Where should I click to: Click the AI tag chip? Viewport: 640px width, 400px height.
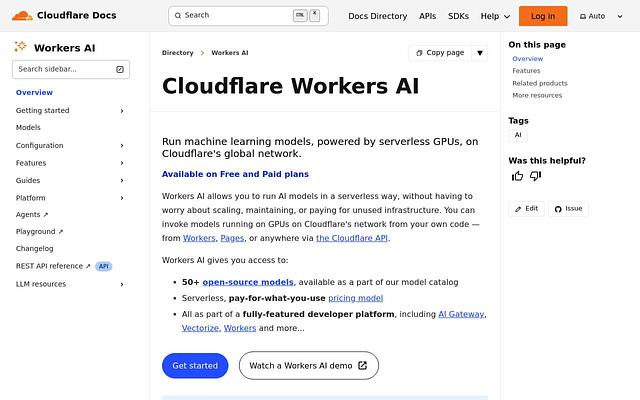518,135
